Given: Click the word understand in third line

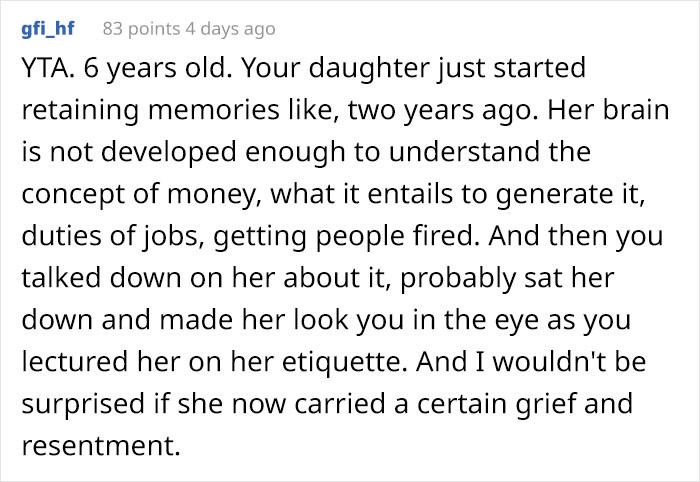Looking at the screenshot, I should point(465,152).
